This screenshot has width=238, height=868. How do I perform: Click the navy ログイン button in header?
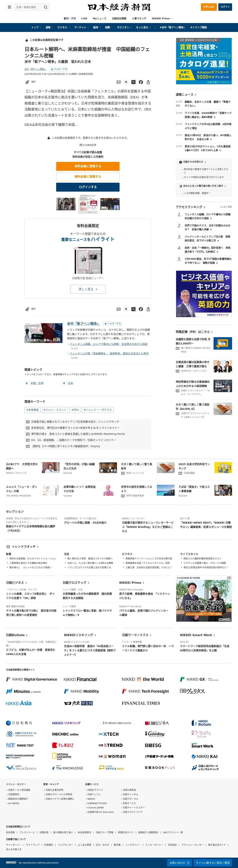(x=225, y=7)
